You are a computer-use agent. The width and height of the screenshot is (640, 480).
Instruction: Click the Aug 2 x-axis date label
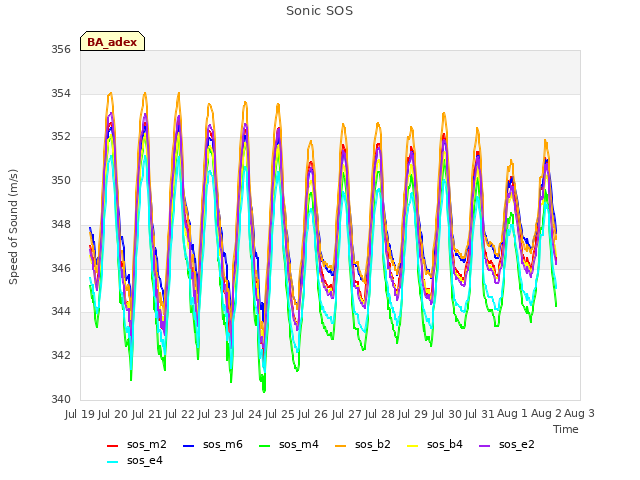(x=546, y=414)
